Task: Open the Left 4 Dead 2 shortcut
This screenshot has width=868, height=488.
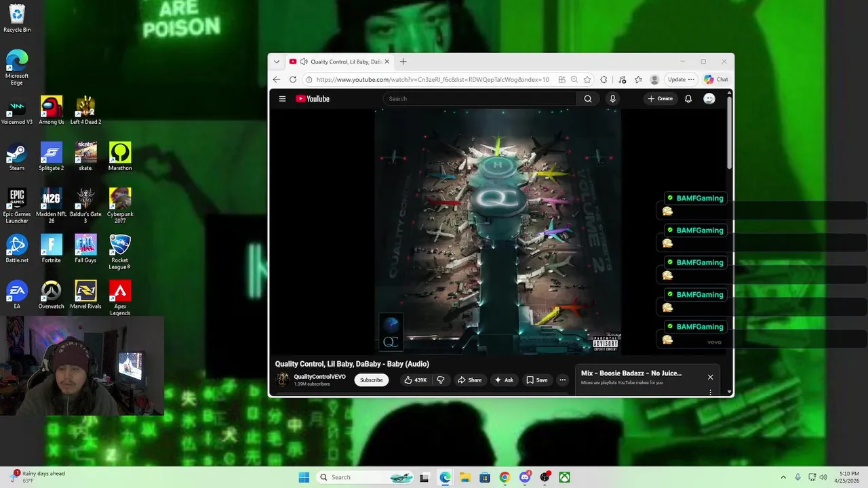Action: [x=85, y=111]
